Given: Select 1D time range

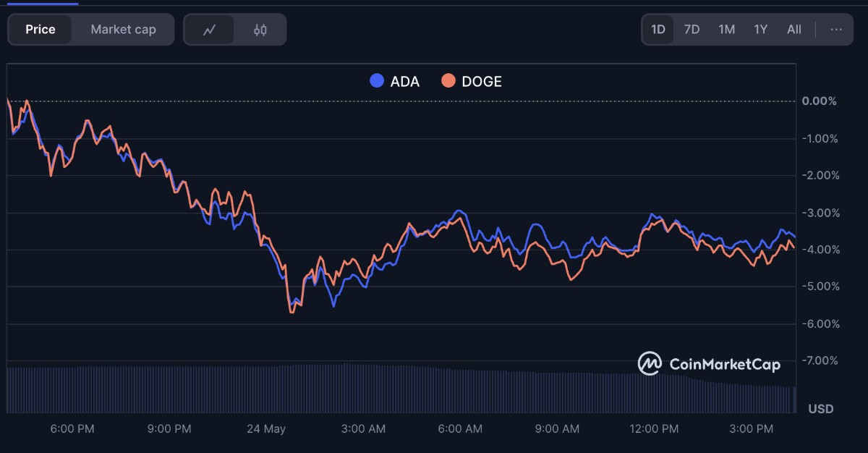Looking at the screenshot, I should [658, 30].
